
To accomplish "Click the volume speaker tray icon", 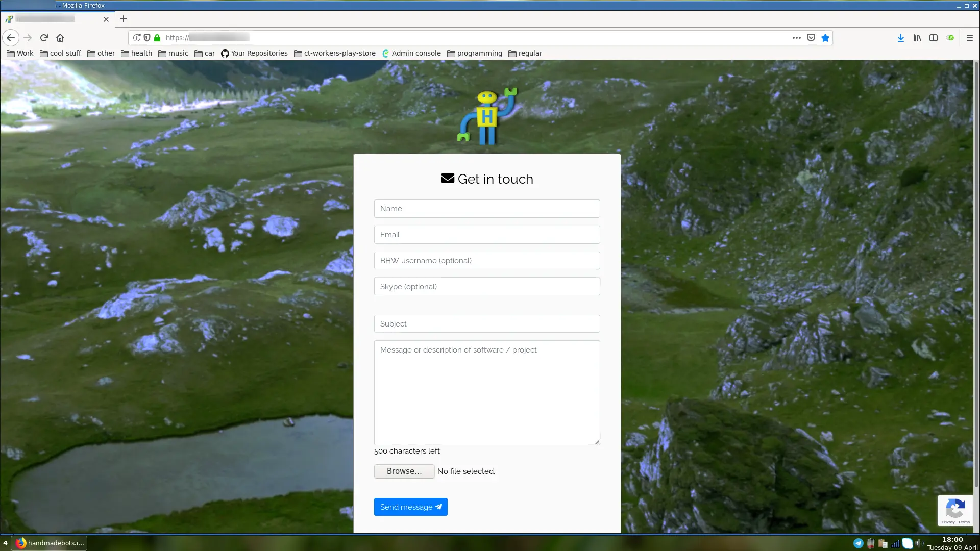I will [x=919, y=543].
